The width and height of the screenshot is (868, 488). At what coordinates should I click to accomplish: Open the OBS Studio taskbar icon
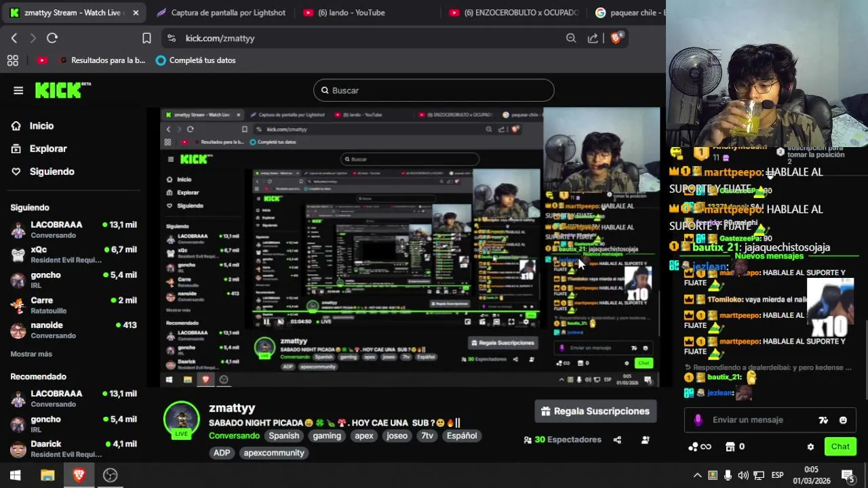coord(110,475)
